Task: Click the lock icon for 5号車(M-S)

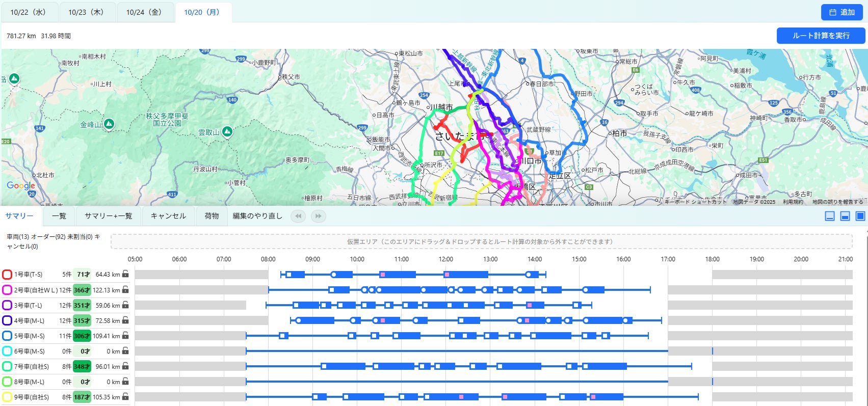Action: pyautogui.click(x=125, y=336)
